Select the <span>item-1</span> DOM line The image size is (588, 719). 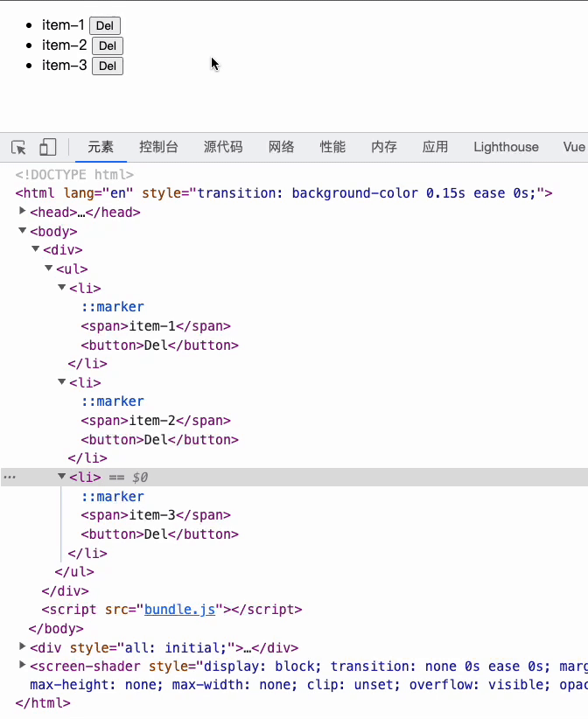[156, 326]
